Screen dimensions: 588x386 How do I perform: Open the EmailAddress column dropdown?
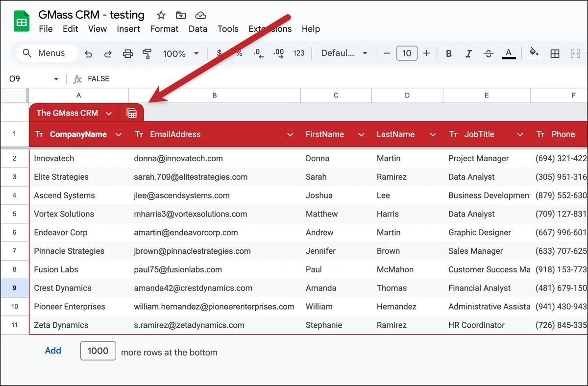point(290,134)
